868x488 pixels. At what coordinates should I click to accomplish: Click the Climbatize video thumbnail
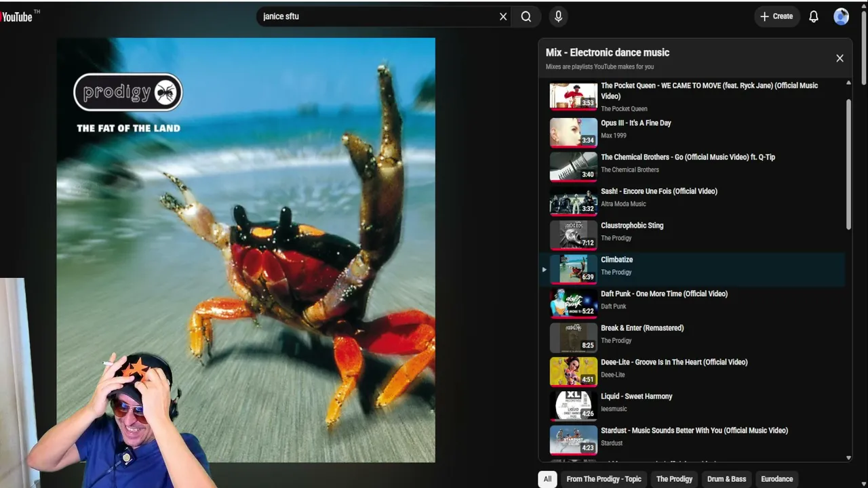coord(574,269)
